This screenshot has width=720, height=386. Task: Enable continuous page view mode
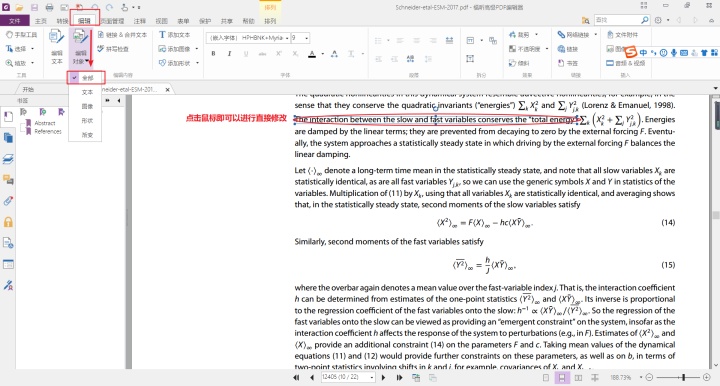click(x=562, y=378)
